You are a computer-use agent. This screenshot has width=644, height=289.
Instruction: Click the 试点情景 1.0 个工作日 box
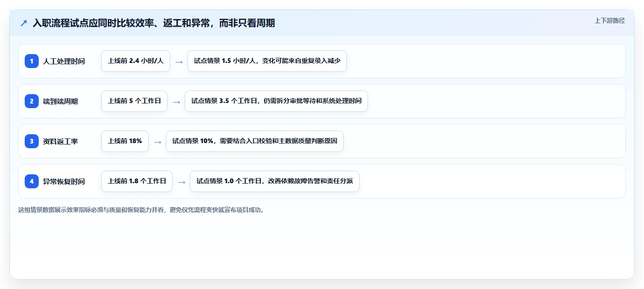[275, 181]
